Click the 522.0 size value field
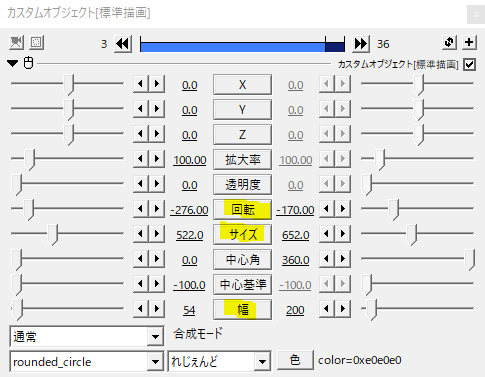The height and width of the screenshot is (377, 485). [190, 235]
